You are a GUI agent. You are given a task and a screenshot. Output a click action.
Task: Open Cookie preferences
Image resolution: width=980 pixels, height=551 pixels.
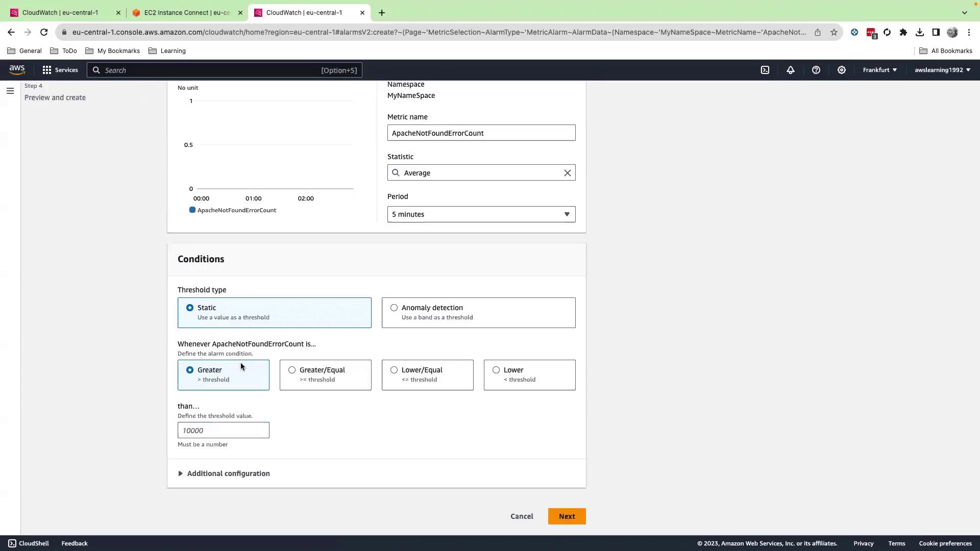(945, 543)
